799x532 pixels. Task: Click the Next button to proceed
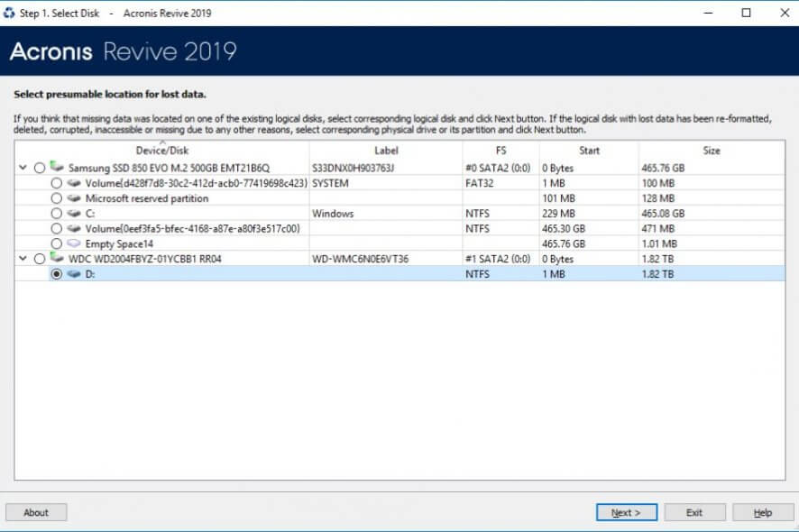click(626, 511)
